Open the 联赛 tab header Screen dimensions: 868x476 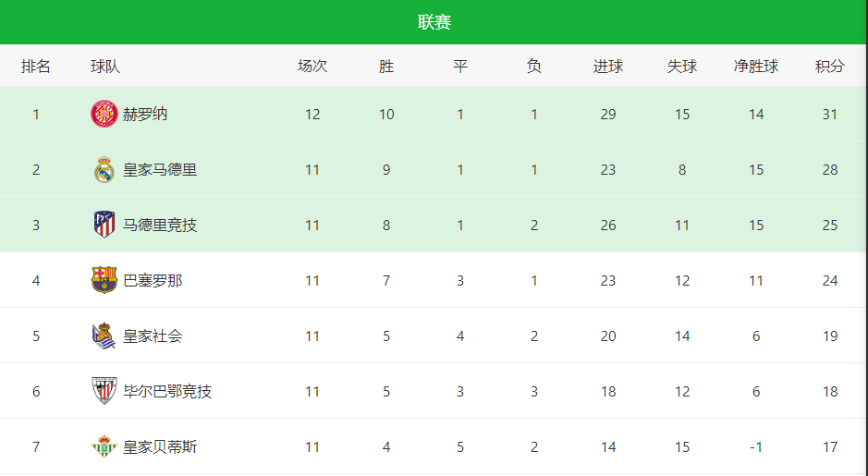point(434,22)
